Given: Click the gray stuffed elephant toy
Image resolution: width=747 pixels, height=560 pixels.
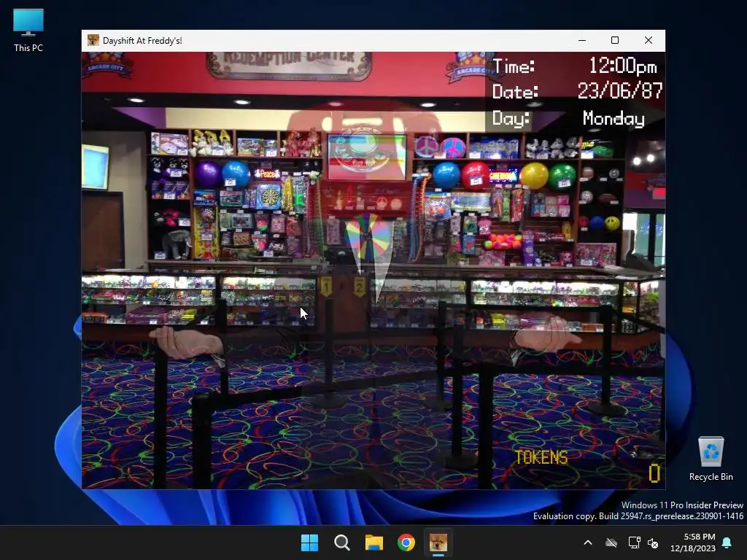Looking at the screenshot, I should [176, 244].
